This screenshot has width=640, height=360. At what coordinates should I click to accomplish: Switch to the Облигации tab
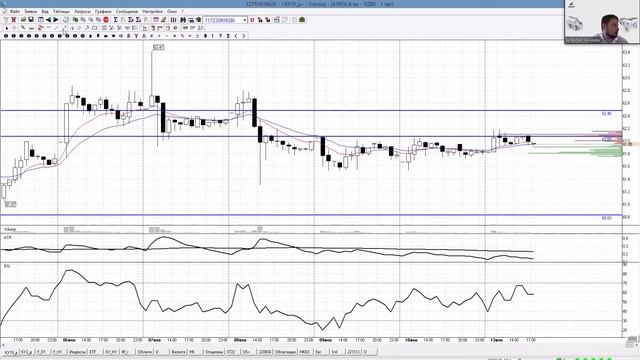click(285, 351)
